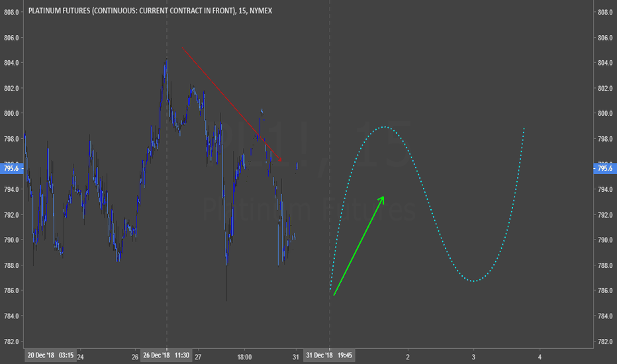Click 786.0 on the right price axis
The height and width of the screenshot is (364, 617).
pos(605,291)
